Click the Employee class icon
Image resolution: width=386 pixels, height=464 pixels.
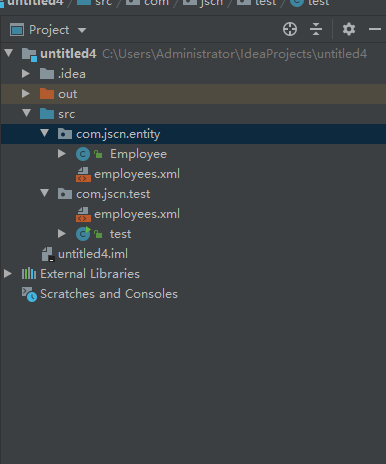point(83,154)
